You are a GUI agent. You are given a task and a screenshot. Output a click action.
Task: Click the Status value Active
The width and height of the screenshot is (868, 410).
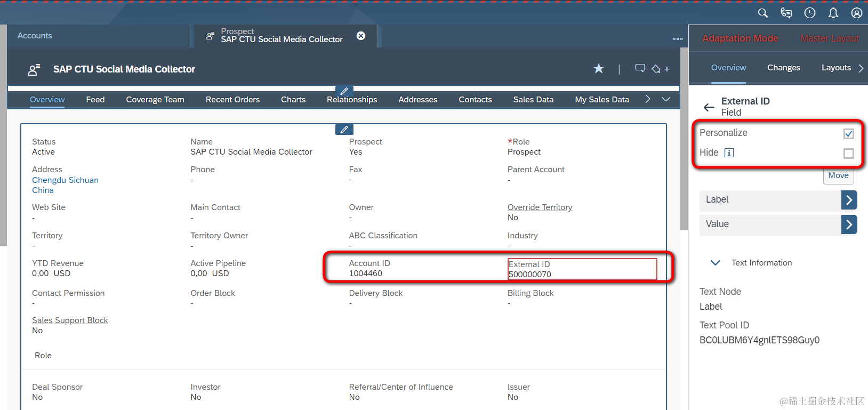pyautogui.click(x=43, y=152)
